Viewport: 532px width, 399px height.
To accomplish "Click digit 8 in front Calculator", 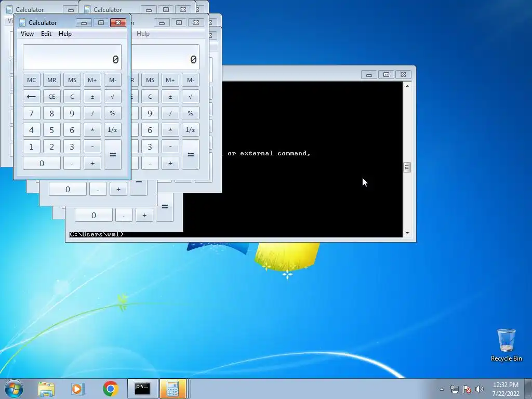I will tap(51, 113).
